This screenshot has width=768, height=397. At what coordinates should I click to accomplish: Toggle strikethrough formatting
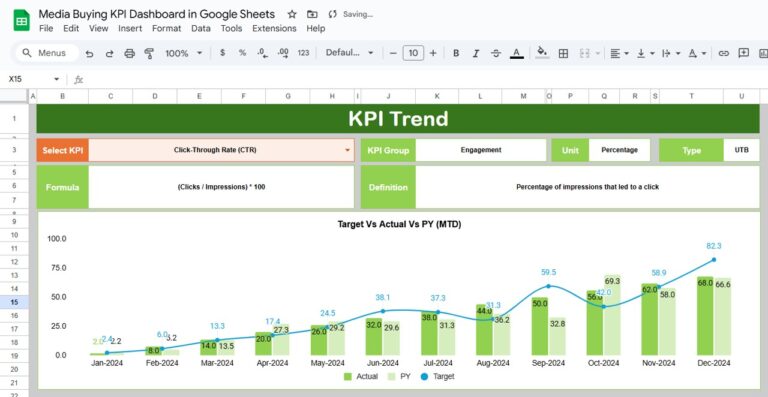pyautogui.click(x=496, y=53)
